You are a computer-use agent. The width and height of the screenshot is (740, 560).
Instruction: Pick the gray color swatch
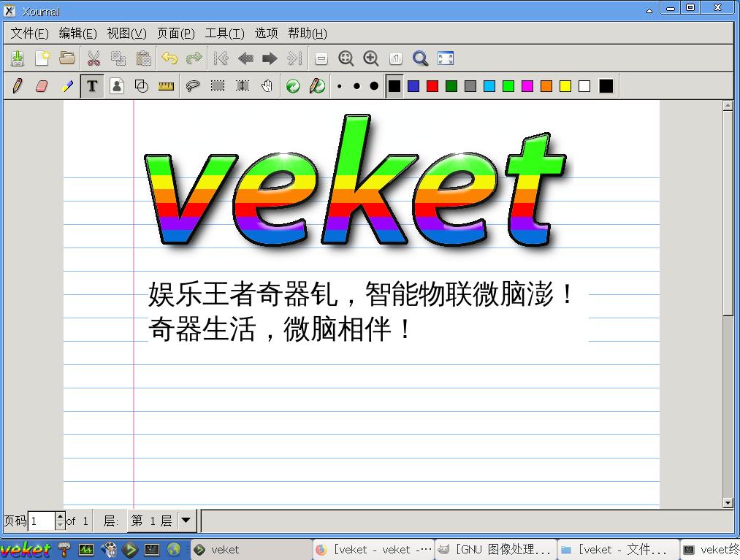click(470, 86)
